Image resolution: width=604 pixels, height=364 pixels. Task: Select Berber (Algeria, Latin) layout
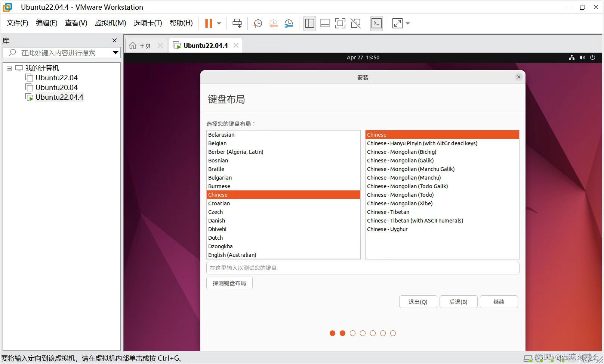[283, 152]
